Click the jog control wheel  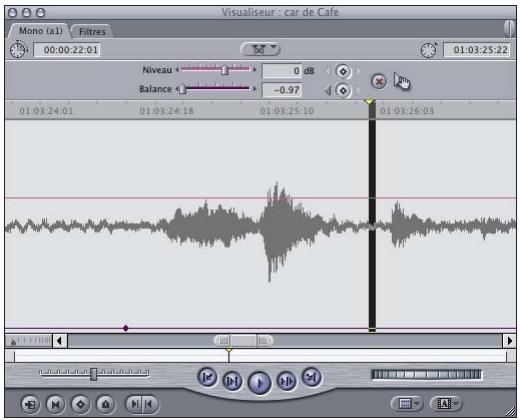click(426, 375)
